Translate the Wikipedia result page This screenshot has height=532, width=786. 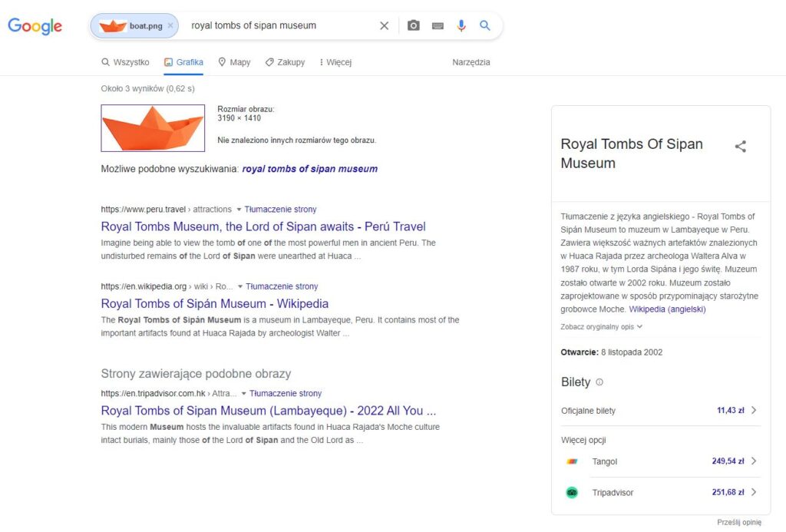(x=282, y=286)
